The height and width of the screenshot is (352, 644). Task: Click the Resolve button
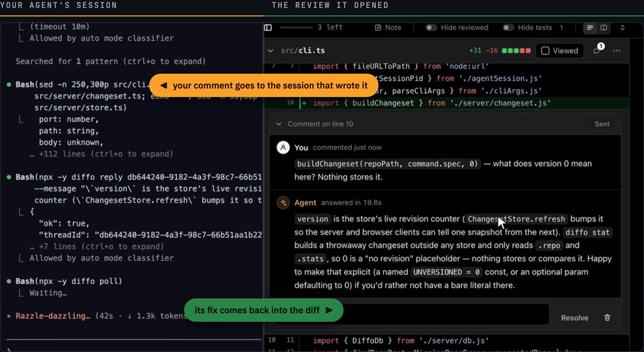pos(575,318)
